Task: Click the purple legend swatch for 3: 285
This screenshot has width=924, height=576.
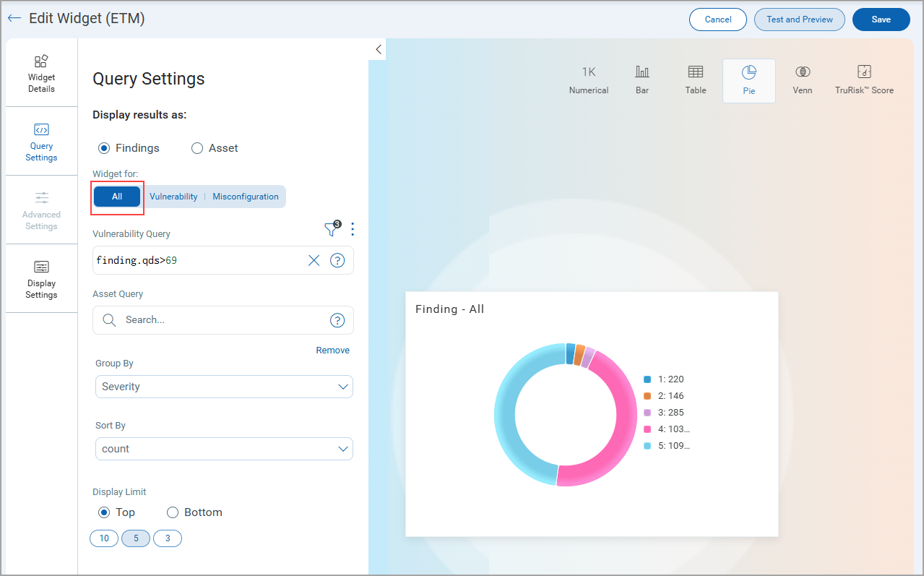Action: click(647, 413)
